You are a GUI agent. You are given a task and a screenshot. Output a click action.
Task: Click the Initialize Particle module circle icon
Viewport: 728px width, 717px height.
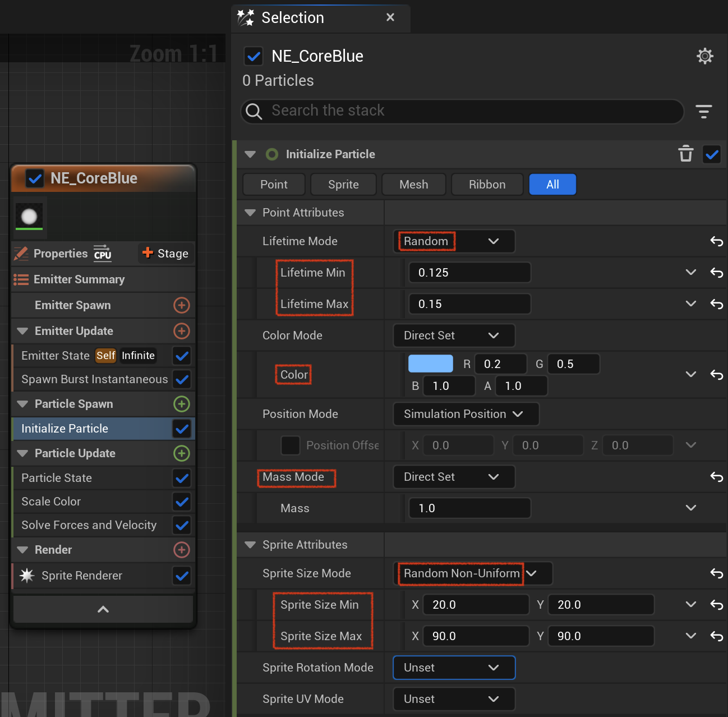272,154
